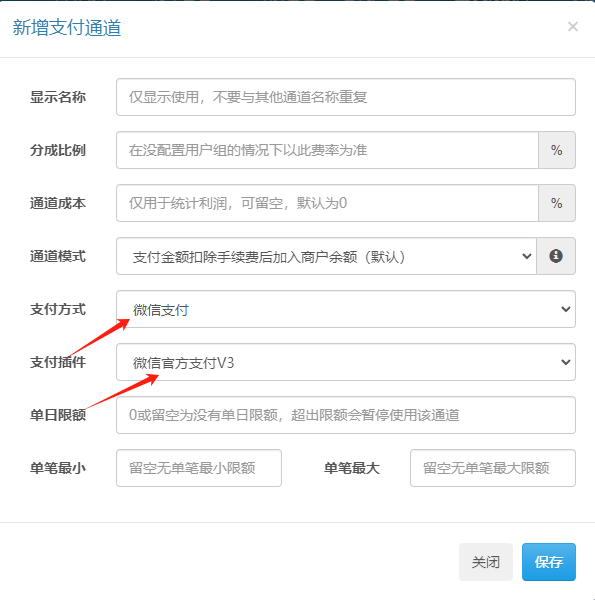Click into the 分成比例 text box
This screenshot has height=600, width=595.
pos(328,150)
